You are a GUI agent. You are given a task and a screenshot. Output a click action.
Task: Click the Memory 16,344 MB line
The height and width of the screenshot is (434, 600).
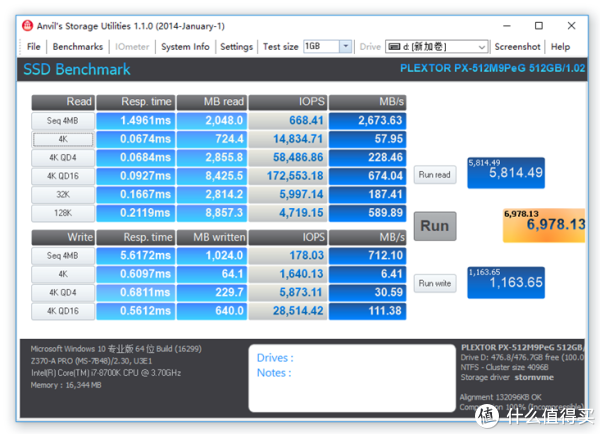coord(66,385)
